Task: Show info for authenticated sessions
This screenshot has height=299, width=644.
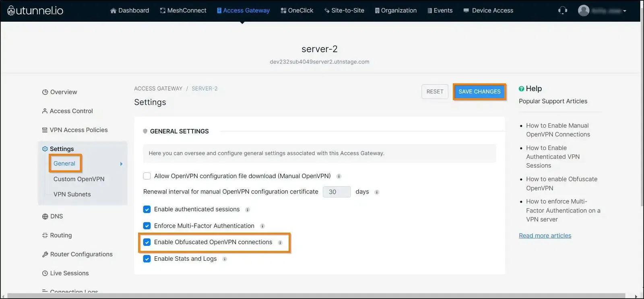Action: [248, 210]
